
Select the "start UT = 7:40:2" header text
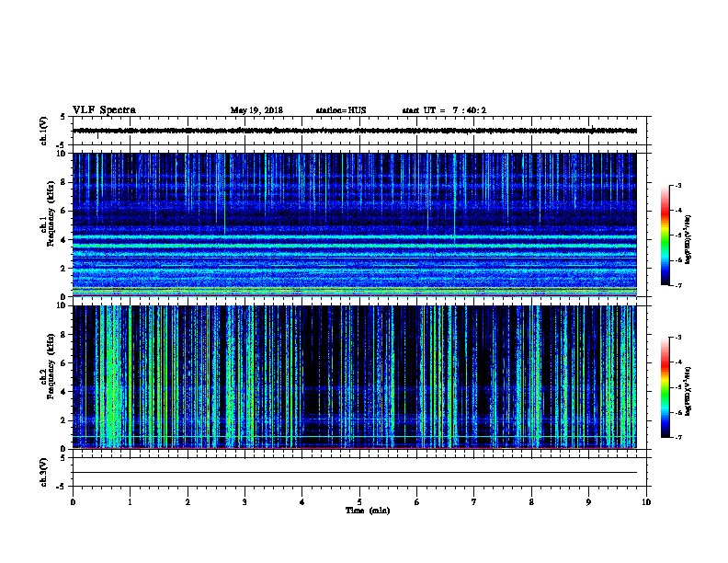pyautogui.click(x=444, y=110)
